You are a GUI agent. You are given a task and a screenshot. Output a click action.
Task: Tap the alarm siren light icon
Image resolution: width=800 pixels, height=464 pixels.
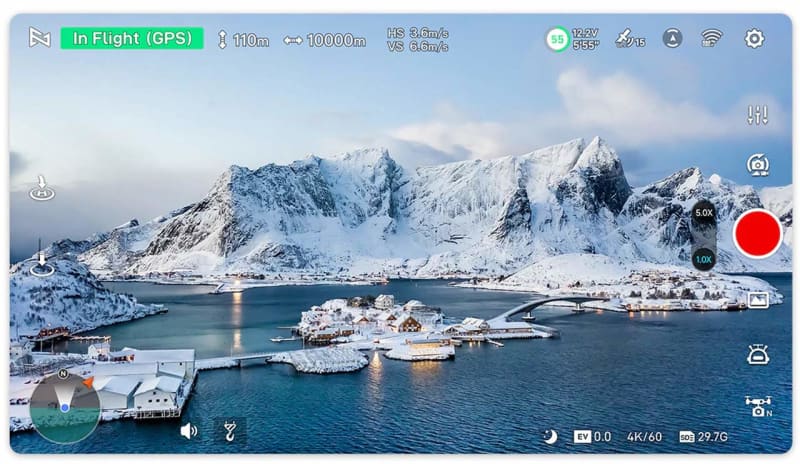tap(758, 354)
